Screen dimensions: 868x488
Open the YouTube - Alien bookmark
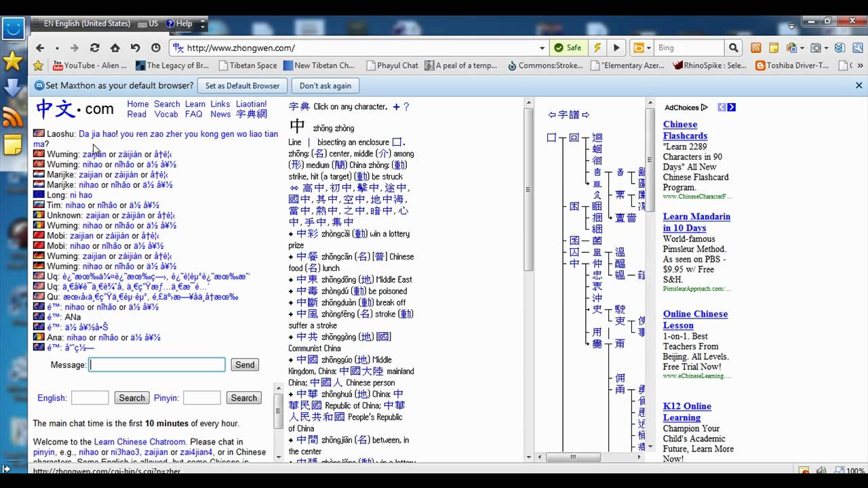[90, 66]
